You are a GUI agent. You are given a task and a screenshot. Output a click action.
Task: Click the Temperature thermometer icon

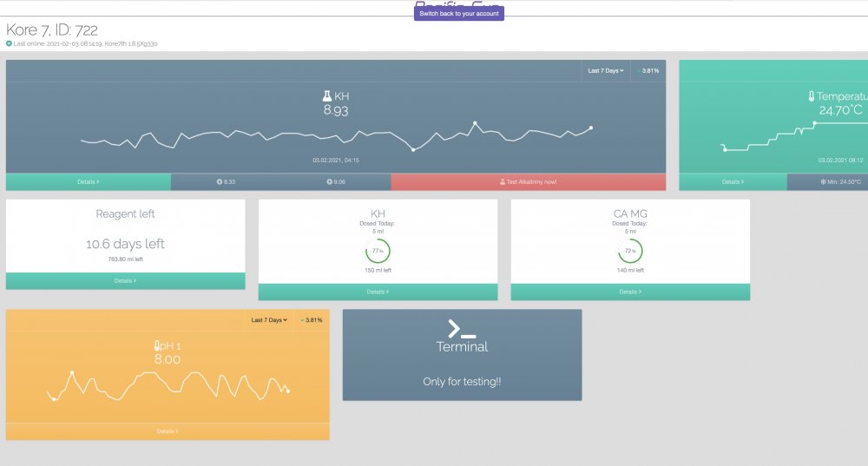812,97
